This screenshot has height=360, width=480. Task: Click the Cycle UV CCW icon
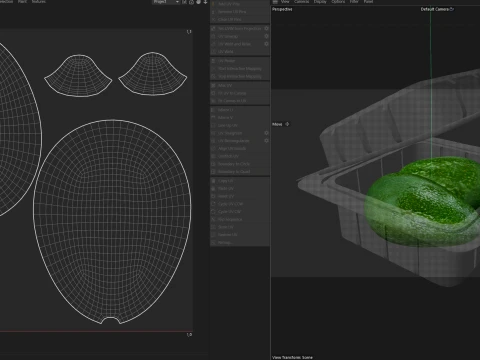[214, 204]
